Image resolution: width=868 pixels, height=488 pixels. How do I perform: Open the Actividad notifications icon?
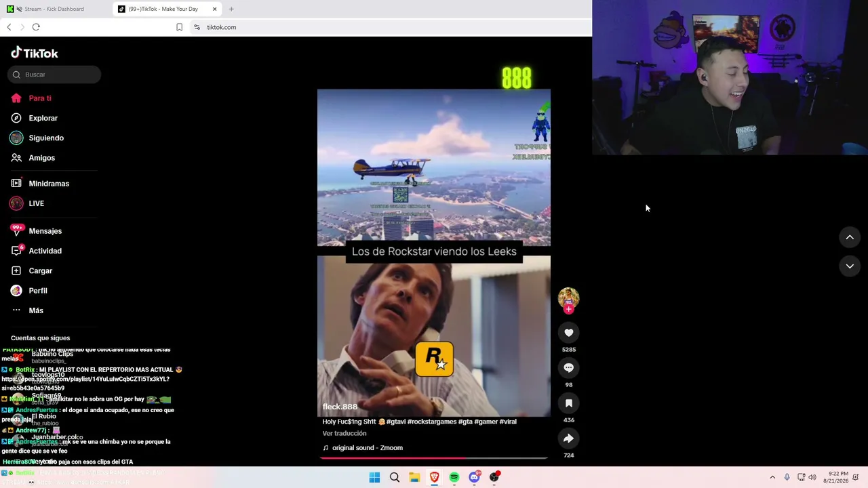16,251
